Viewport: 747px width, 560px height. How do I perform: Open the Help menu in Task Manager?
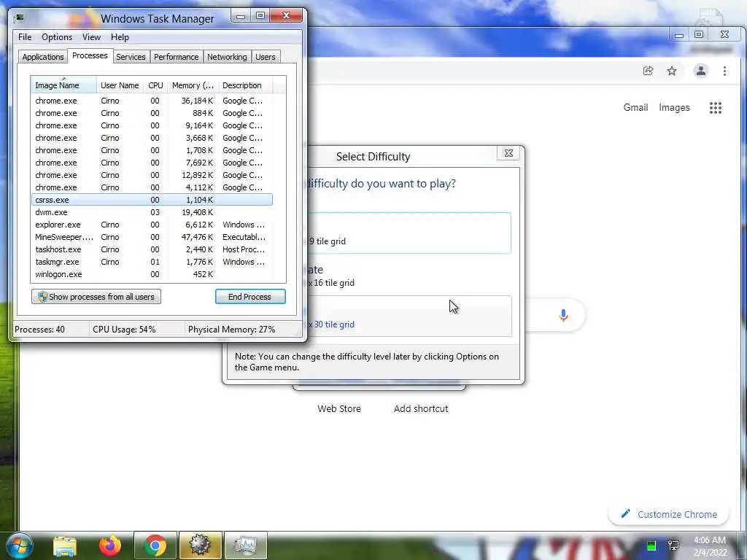pyautogui.click(x=120, y=37)
